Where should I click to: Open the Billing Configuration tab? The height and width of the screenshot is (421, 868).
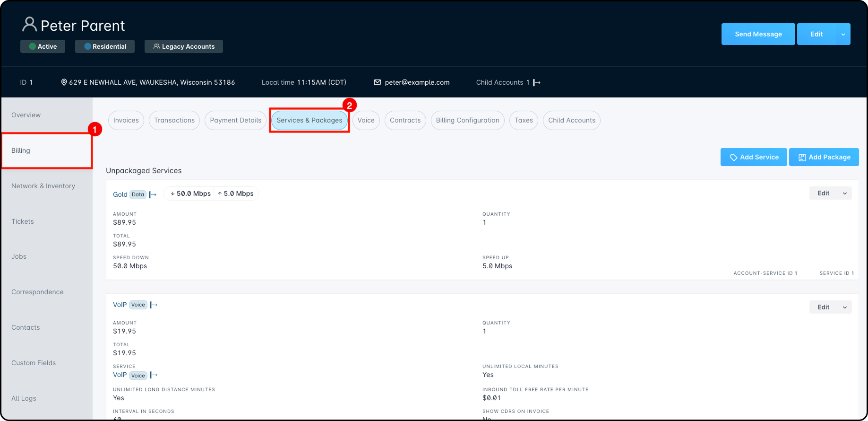click(468, 120)
